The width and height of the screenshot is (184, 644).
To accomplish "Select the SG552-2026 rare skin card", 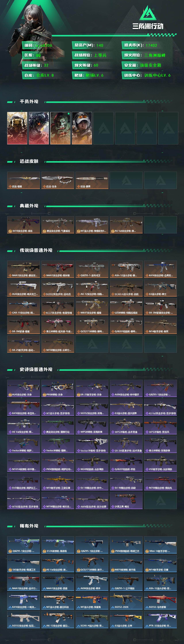I will [126, 601].
